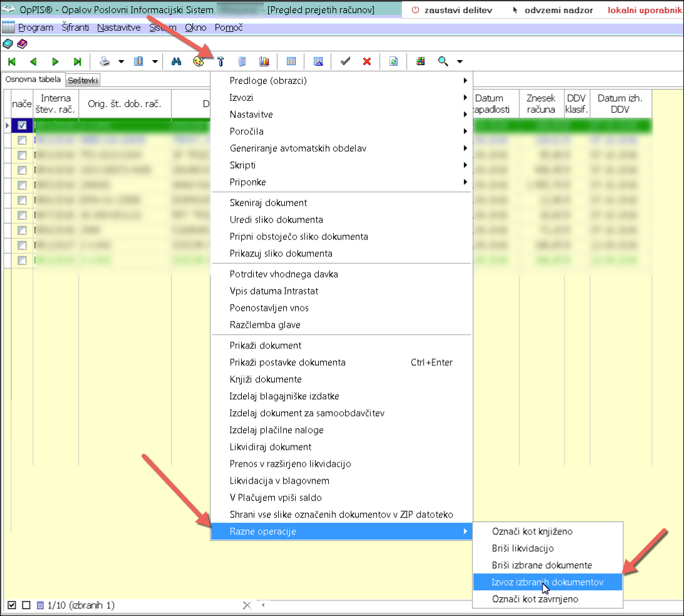Click the printer icon in toolbar
Image resolution: width=684 pixels, height=616 pixels.
click(105, 61)
